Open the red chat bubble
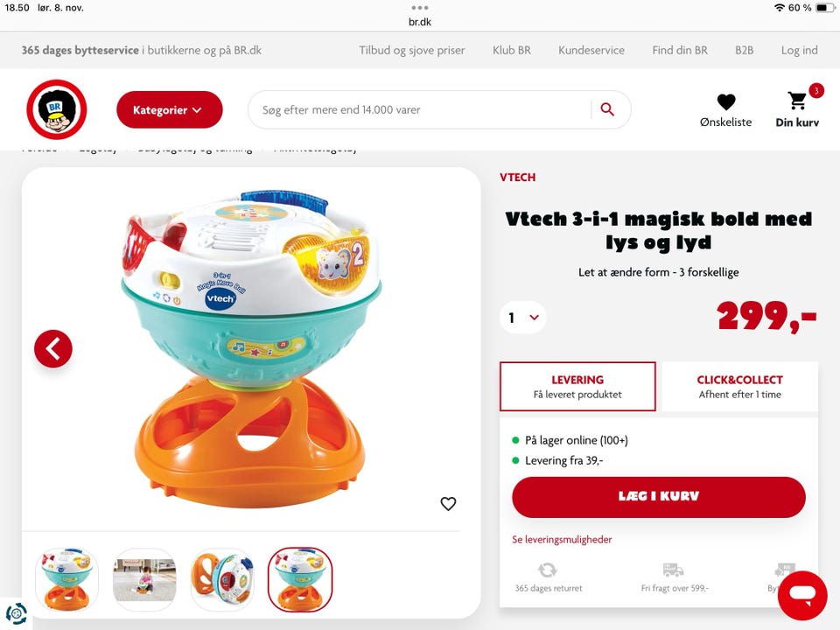Screen dimensions: 840x630 (802, 595)
